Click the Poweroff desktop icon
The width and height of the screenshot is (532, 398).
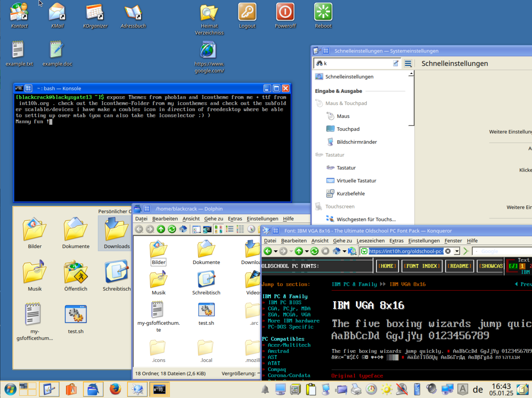pos(285,15)
